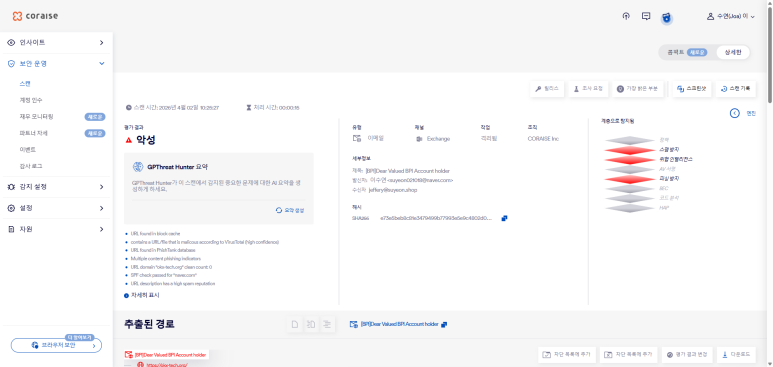Click 자세히 표시 to show more details

pyautogui.click(x=141, y=295)
